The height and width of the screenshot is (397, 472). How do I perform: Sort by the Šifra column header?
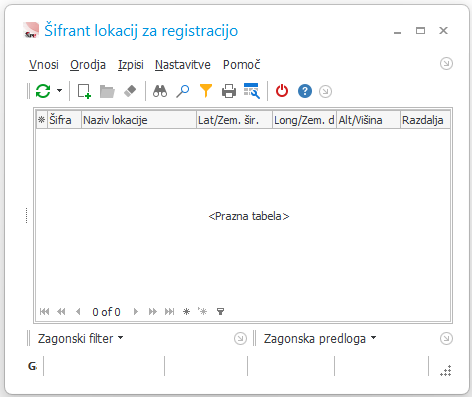(x=64, y=120)
